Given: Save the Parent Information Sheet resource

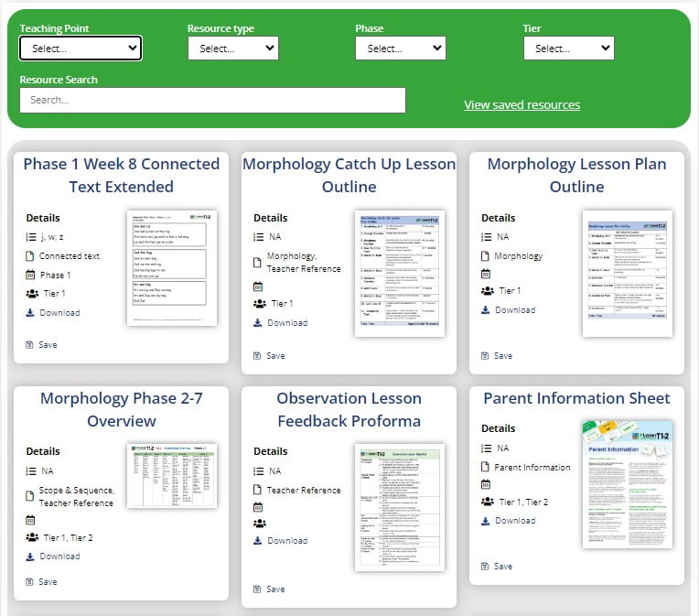Looking at the screenshot, I should pyautogui.click(x=486, y=567).
